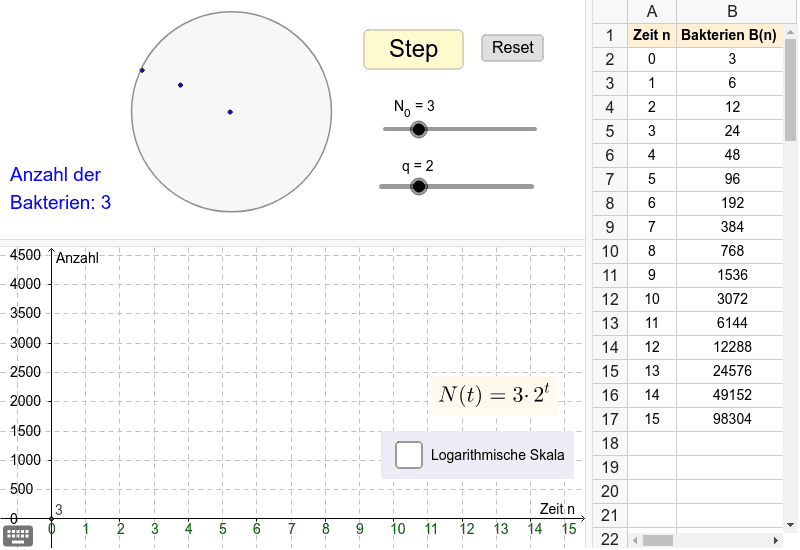Click the 'Zeit n' header cell
Image resolution: width=800 pixels, height=550 pixels.
[652, 35]
